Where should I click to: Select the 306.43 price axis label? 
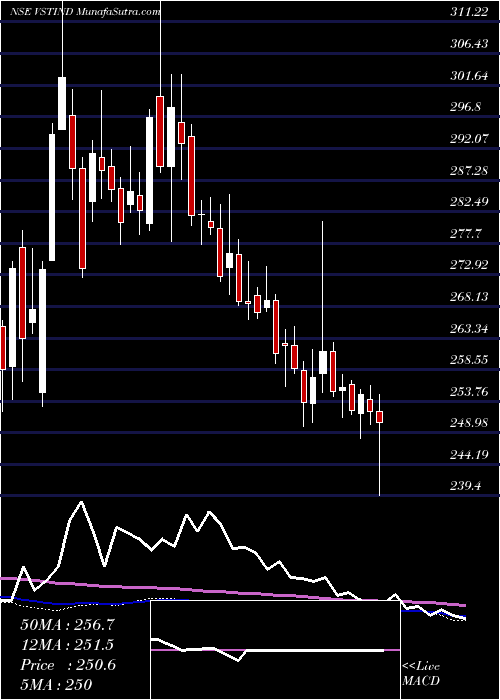[x=469, y=44]
